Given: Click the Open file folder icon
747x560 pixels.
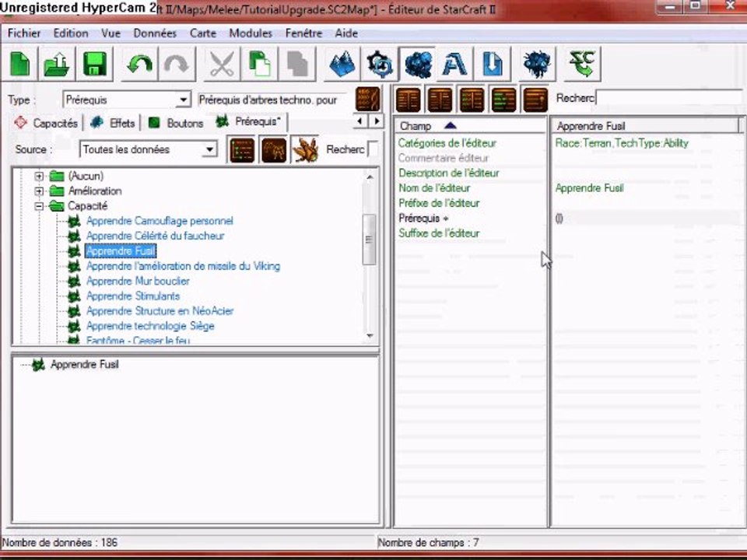Looking at the screenshot, I should click(x=57, y=65).
